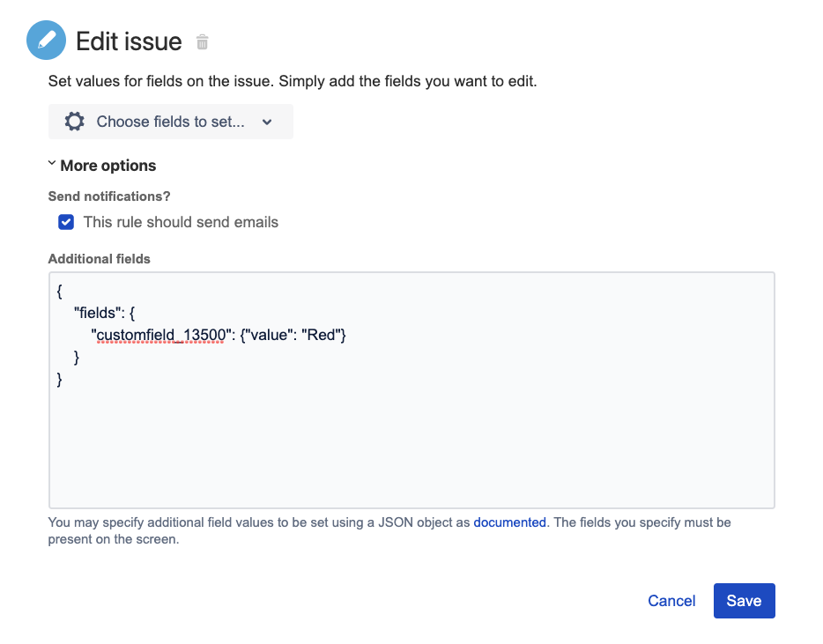Click the 'This rule should send emails' label
823x644 pixels.
[181, 222]
